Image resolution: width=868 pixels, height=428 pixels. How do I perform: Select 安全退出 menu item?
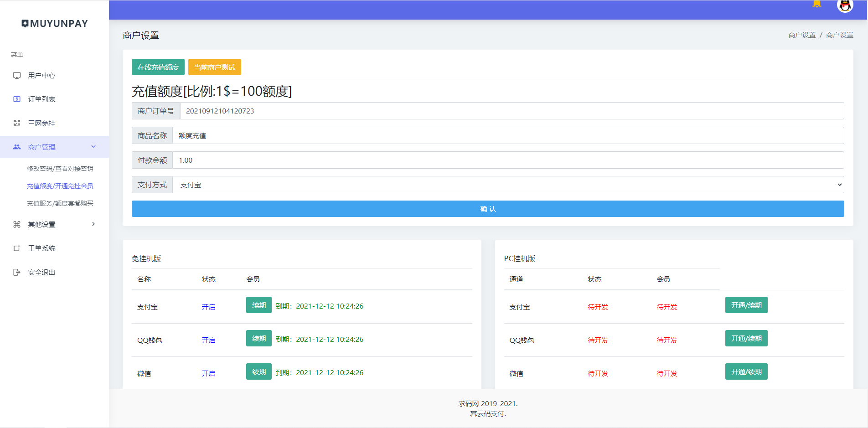(x=41, y=273)
